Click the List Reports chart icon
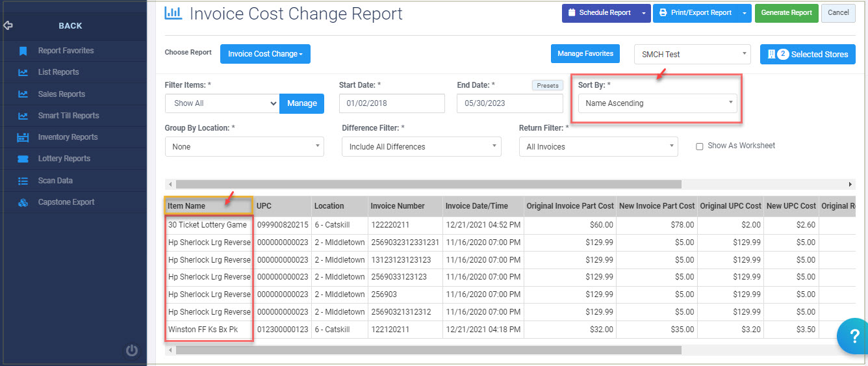Screen dimensions: 868x366 click(23, 72)
